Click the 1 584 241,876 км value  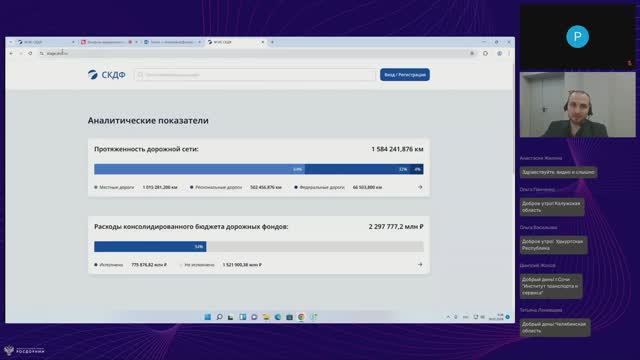click(397, 149)
